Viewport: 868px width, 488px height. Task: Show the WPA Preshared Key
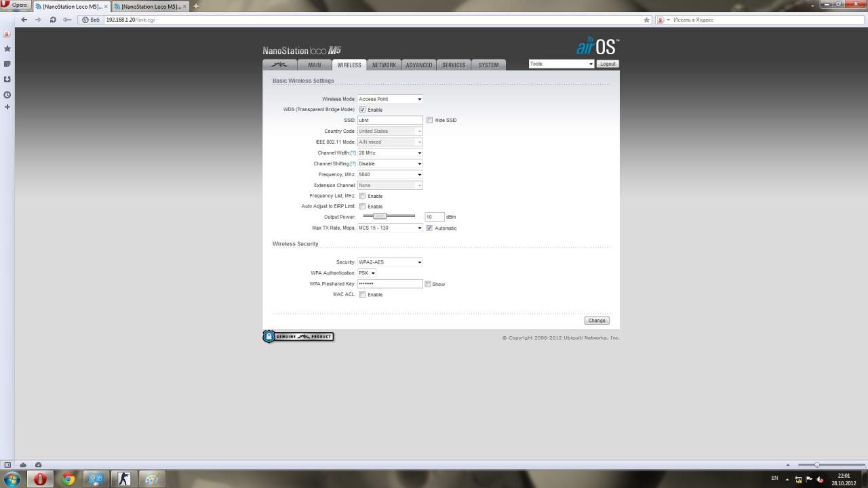428,284
